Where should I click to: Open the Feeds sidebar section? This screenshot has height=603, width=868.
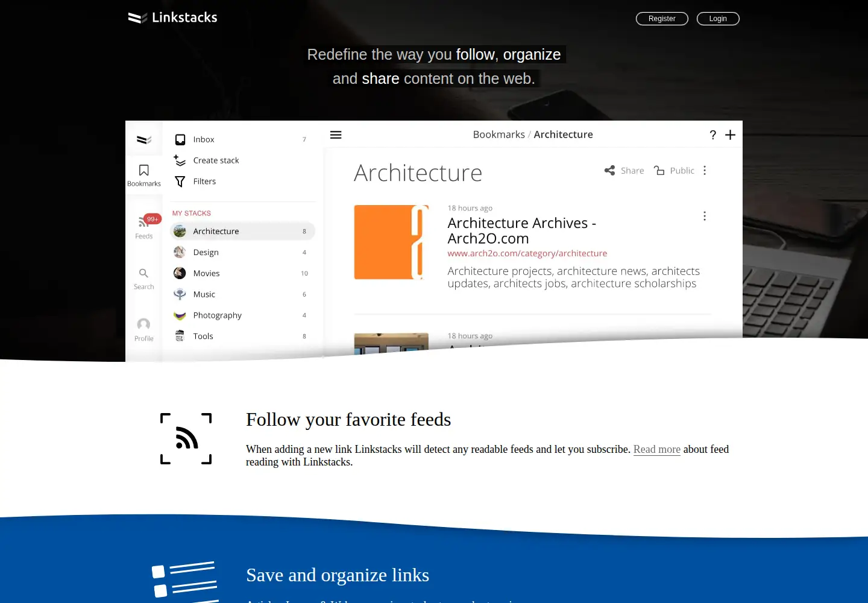click(x=144, y=227)
